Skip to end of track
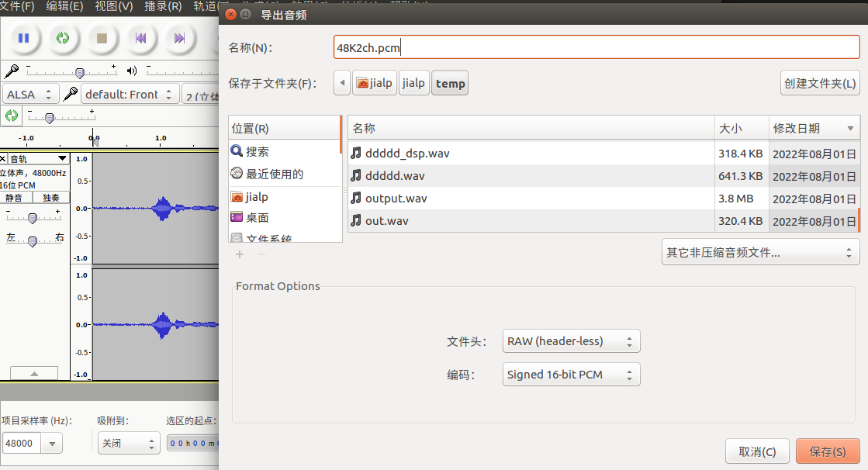Screen dimensions: 868x470 point(179,38)
